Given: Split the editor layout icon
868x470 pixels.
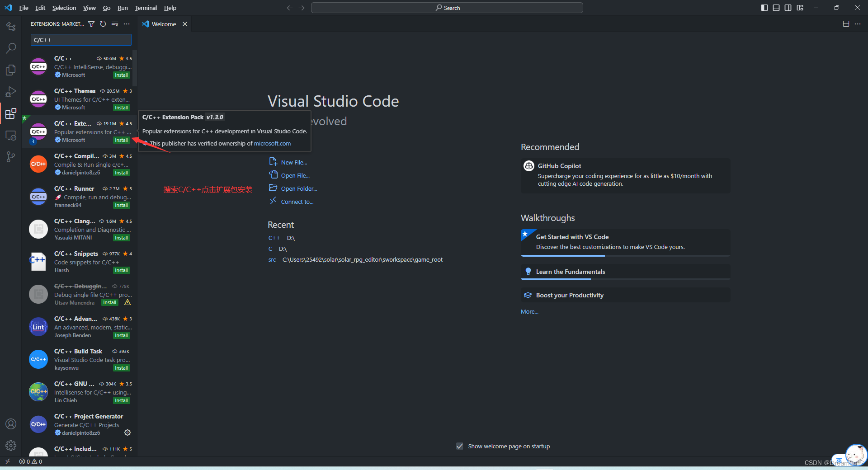Looking at the screenshot, I should 846,24.
